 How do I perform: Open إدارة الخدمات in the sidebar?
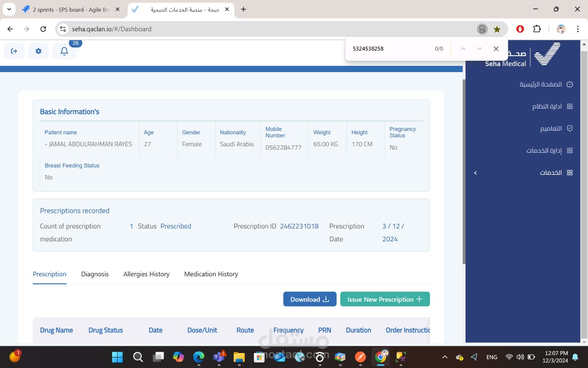click(x=549, y=151)
